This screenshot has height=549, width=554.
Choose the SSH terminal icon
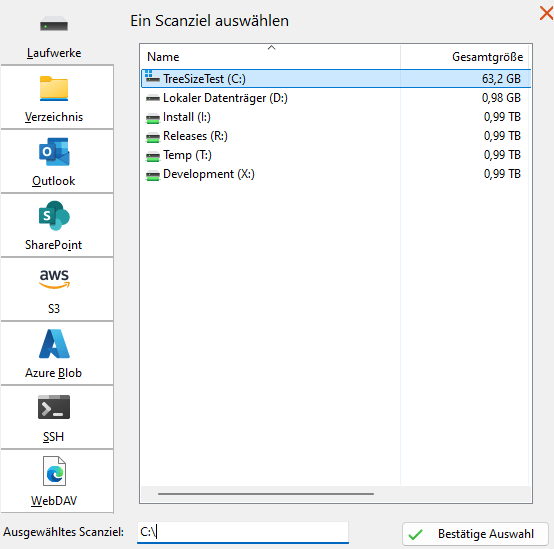pos(54,407)
